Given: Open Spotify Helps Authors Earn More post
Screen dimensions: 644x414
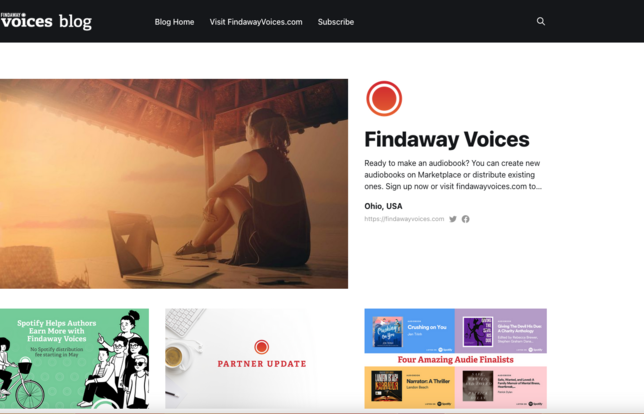Looking at the screenshot, I should pyautogui.click(x=74, y=359).
